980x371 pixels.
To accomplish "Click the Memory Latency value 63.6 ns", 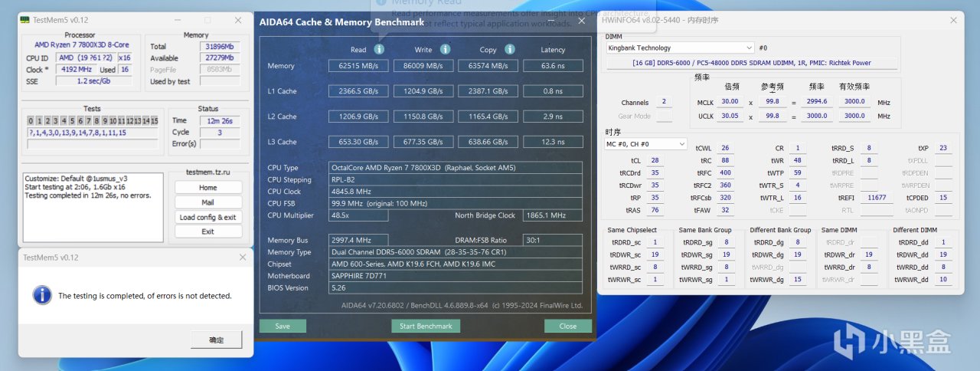I will pos(553,66).
